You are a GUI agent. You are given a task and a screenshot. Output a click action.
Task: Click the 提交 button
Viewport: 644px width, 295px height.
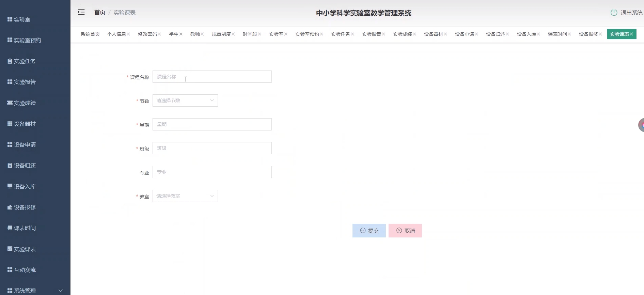(x=369, y=231)
